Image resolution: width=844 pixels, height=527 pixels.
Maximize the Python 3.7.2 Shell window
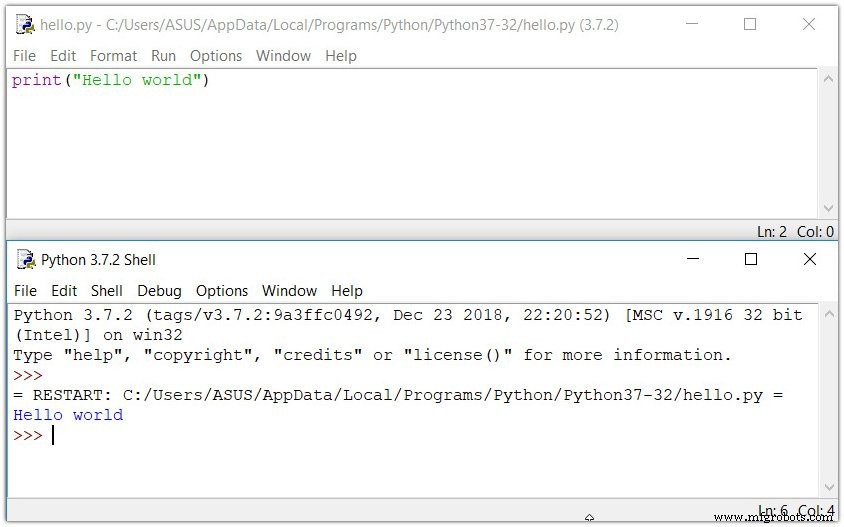tap(751, 259)
